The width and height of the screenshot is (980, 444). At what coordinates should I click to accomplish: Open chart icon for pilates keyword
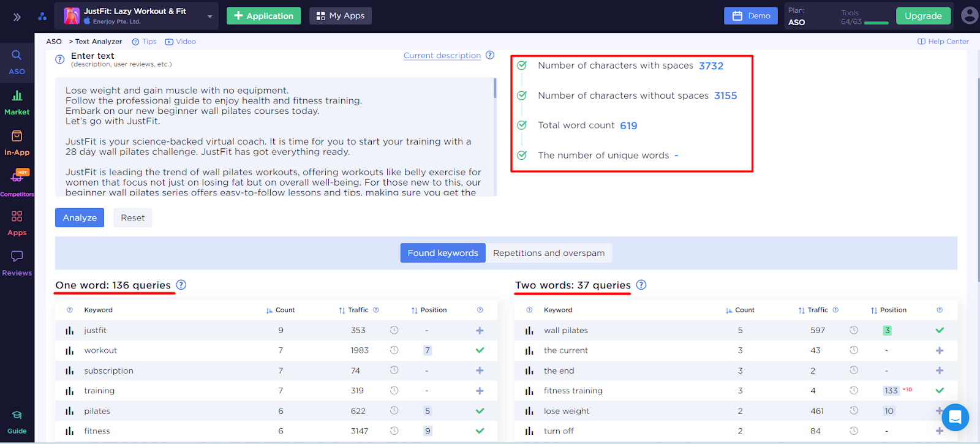click(70, 411)
